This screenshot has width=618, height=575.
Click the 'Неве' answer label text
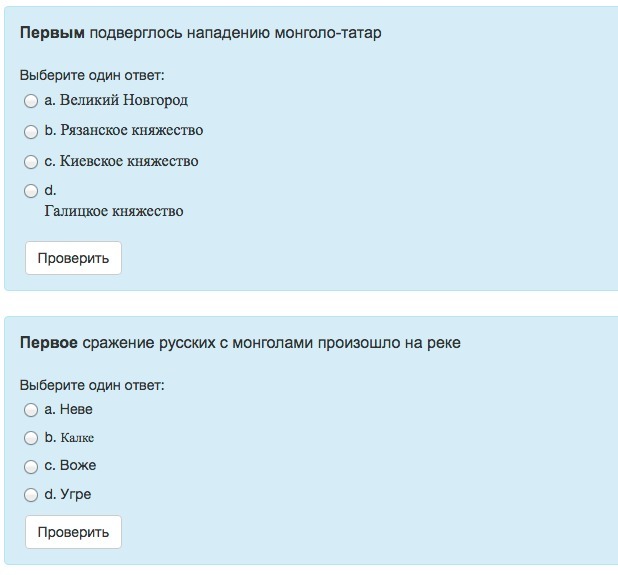[76, 409]
